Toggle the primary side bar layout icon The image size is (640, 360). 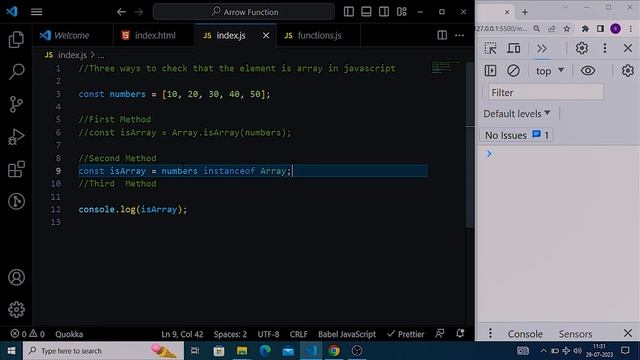[349, 12]
